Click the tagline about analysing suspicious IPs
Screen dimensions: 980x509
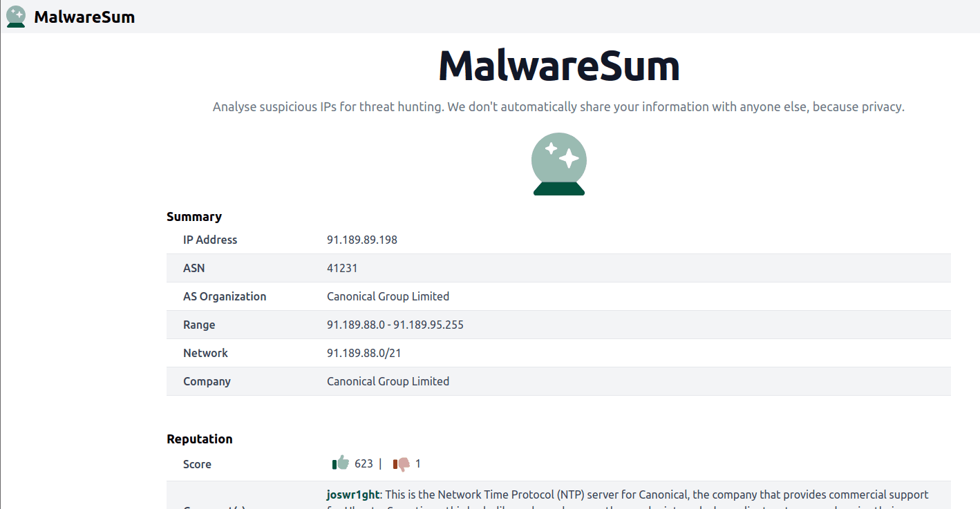(558, 107)
